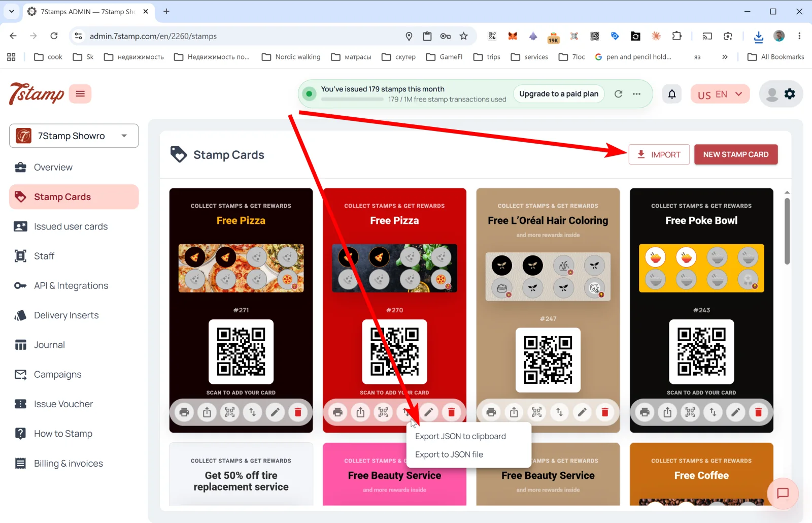
Task: Share the Free Pizza #271 card
Action: (x=207, y=412)
